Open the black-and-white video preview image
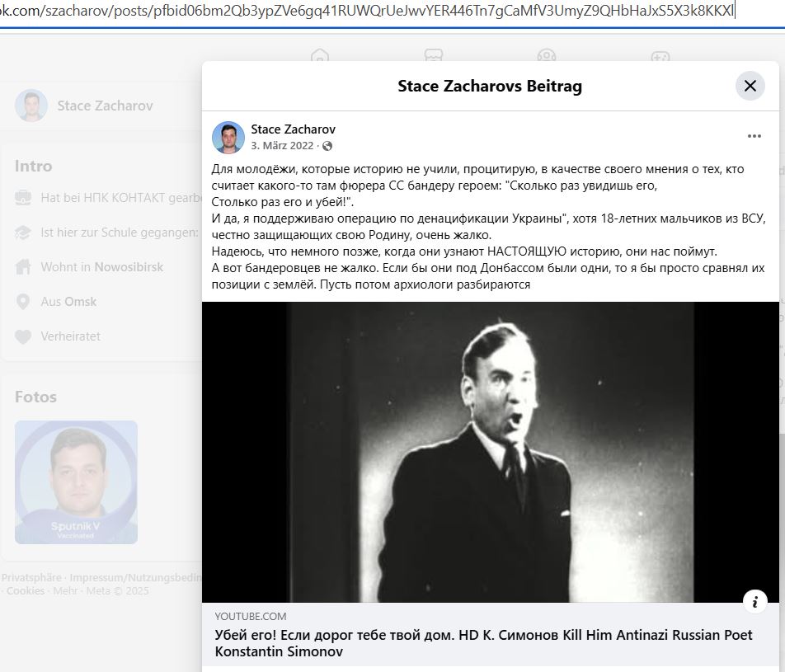This screenshot has width=785, height=672. pos(491,452)
